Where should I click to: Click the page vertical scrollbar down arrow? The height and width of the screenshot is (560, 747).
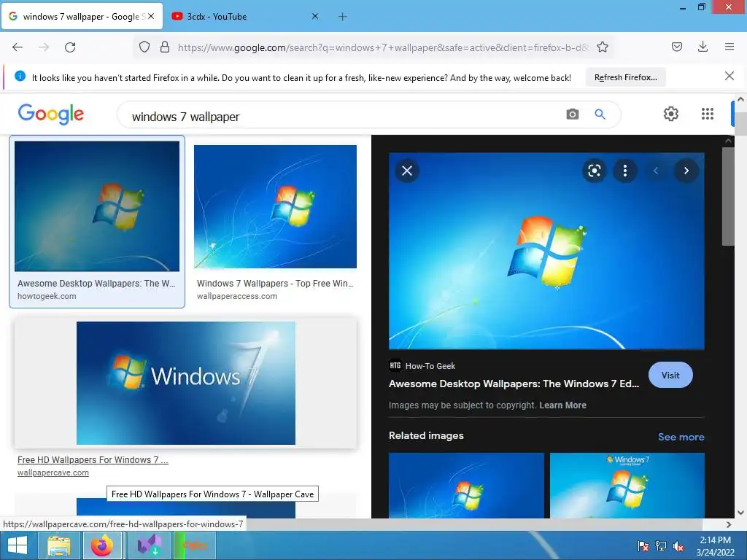[x=740, y=513]
